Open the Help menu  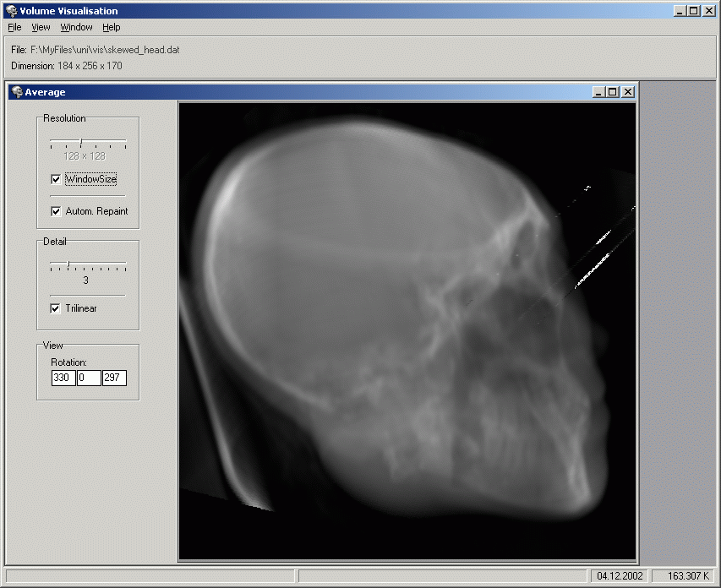pos(112,27)
